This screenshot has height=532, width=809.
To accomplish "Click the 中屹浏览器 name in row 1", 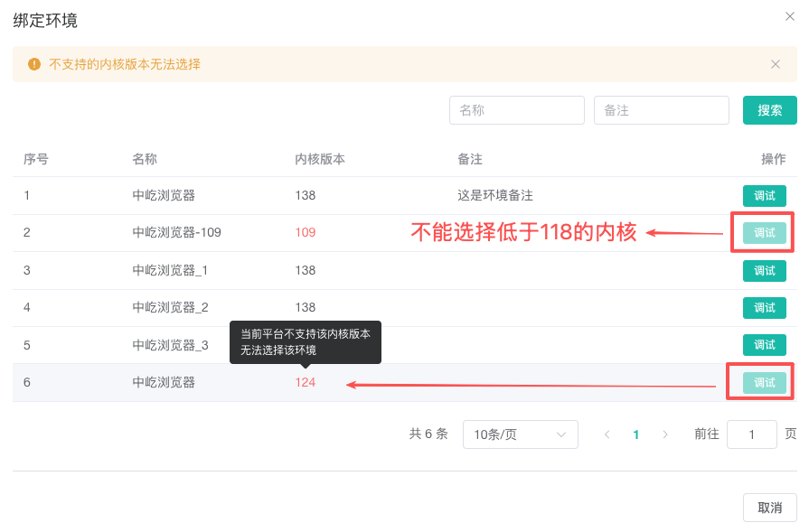I will (x=164, y=195).
